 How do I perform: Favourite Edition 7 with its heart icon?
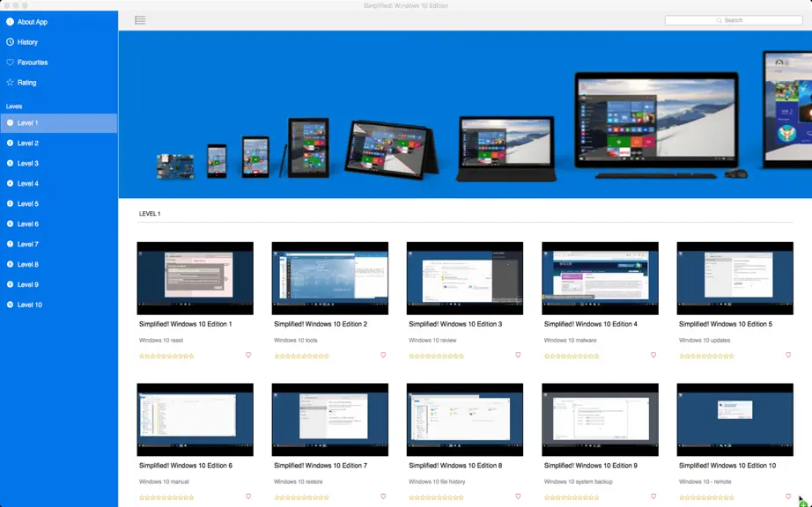[383, 496]
